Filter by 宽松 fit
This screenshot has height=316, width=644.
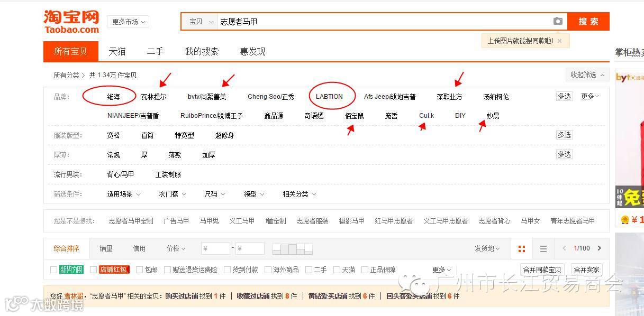[113, 136]
